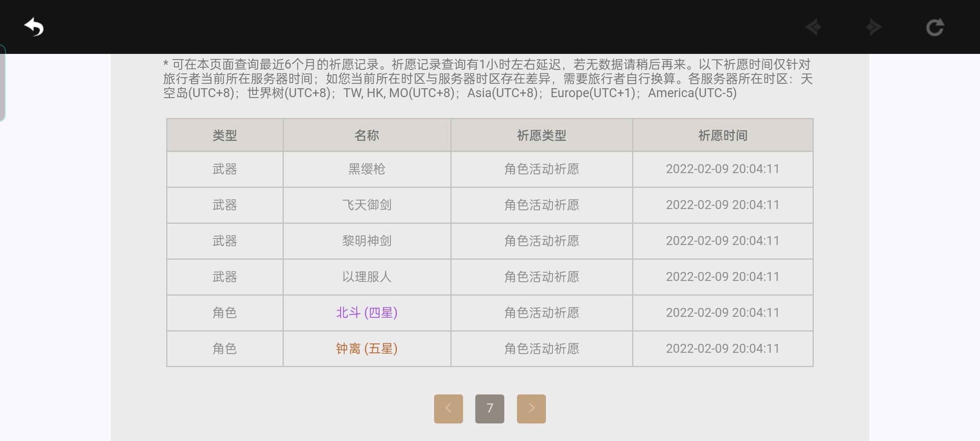Click the browser forward navigation diamond icon
Image resolution: width=980 pixels, height=441 pixels.
click(x=873, y=27)
